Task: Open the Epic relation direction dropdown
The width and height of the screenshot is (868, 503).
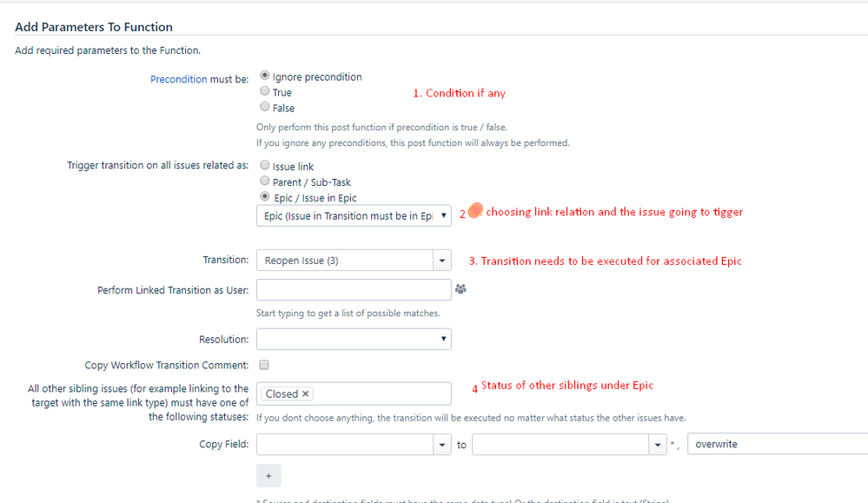Action: (x=354, y=215)
